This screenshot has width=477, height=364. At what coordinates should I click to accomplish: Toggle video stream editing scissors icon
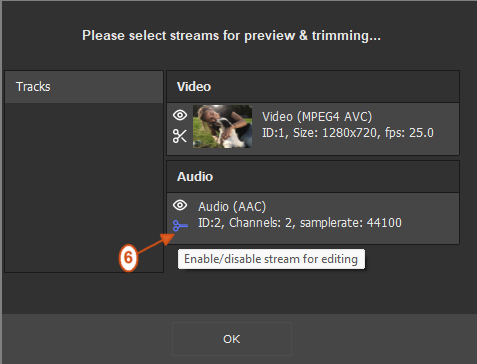[180, 136]
